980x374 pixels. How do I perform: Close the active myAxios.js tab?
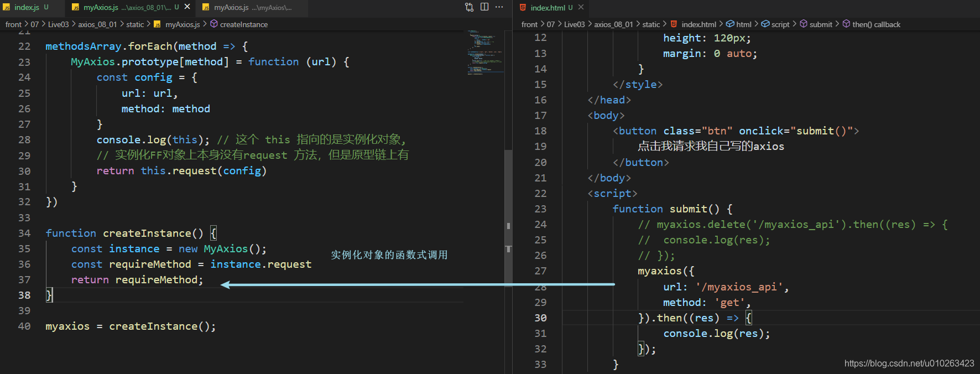(187, 7)
